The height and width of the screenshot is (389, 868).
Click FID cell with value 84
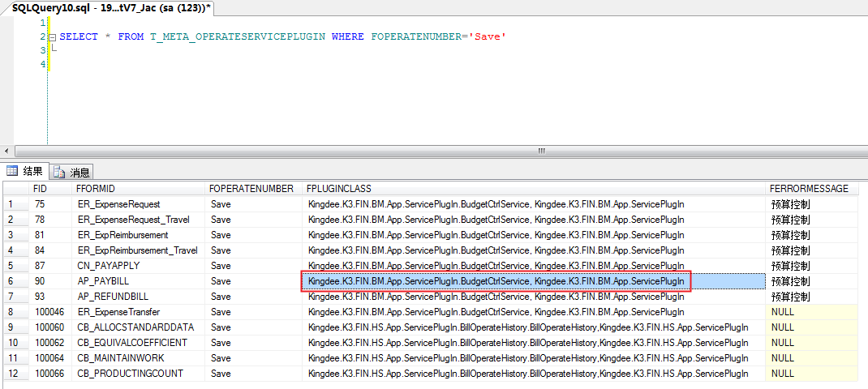point(51,250)
